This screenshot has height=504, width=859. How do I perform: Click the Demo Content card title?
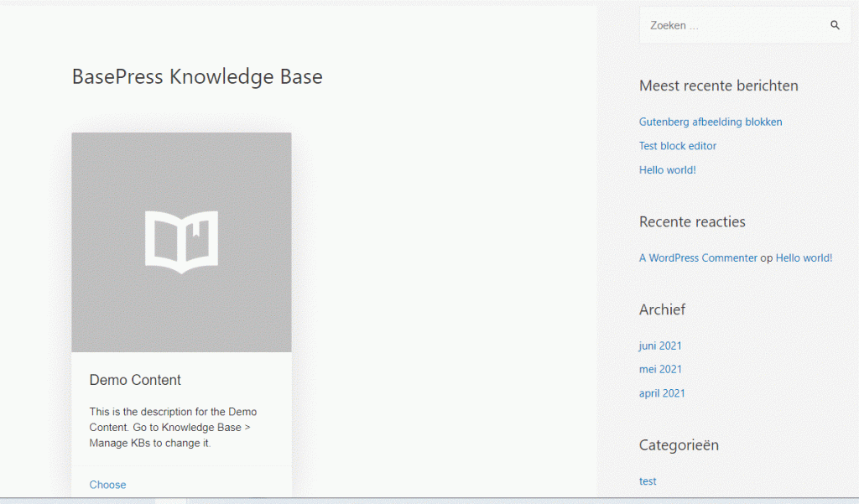[x=135, y=380]
